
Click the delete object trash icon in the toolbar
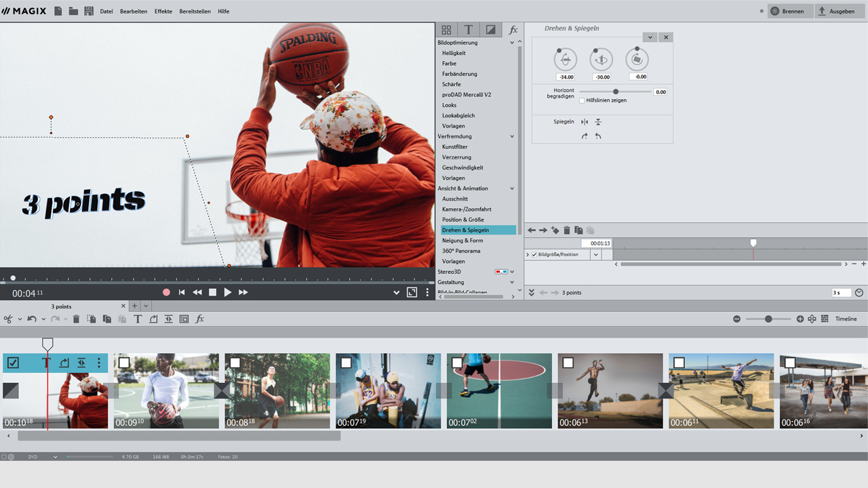pyautogui.click(x=75, y=319)
